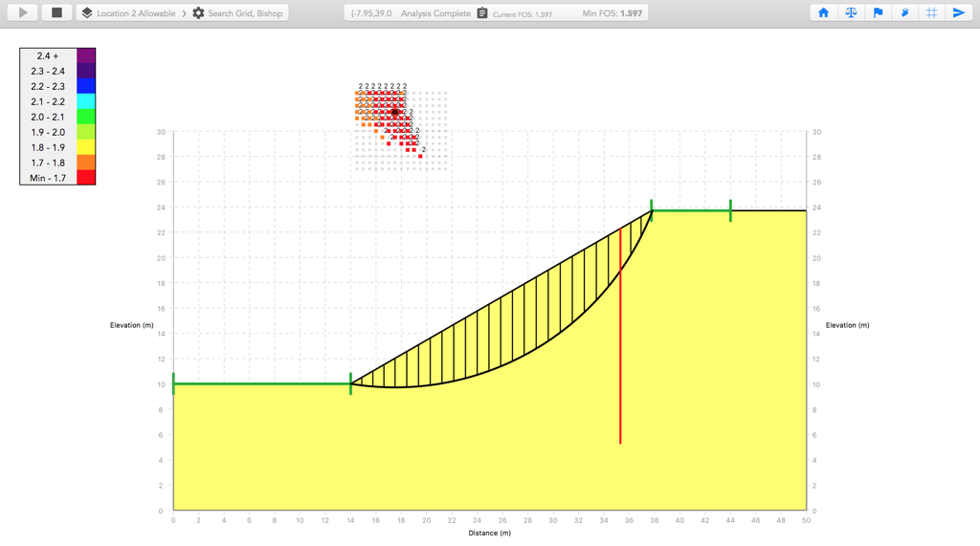Click the balance scale icon
Screen dimensions: 980x546
pos(851,13)
